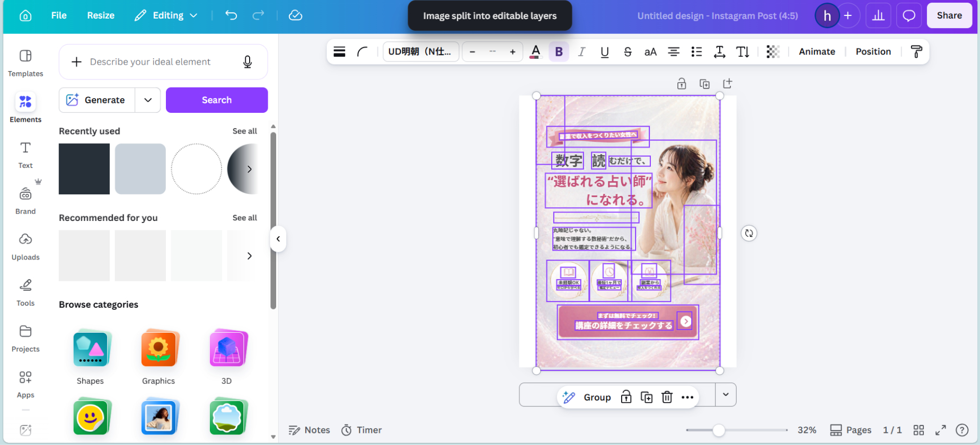Expand the Generate dropdown arrow
The height and width of the screenshot is (445, 980).
148,100
